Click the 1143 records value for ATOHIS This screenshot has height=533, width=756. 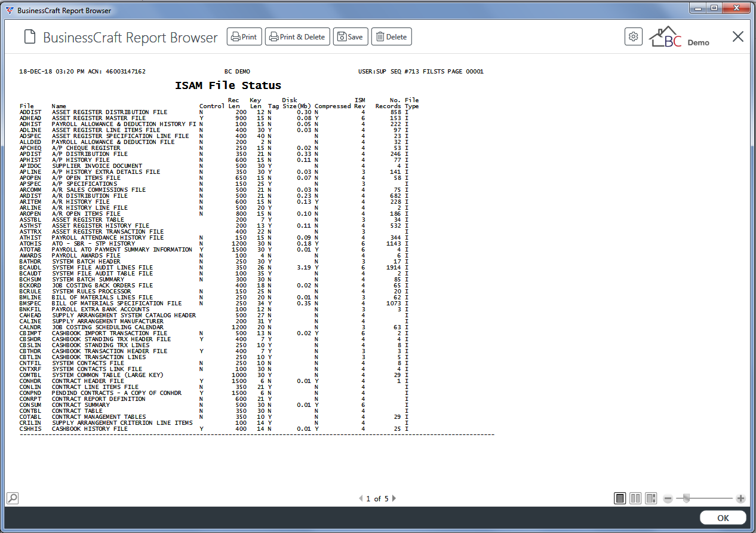(394, 244)
